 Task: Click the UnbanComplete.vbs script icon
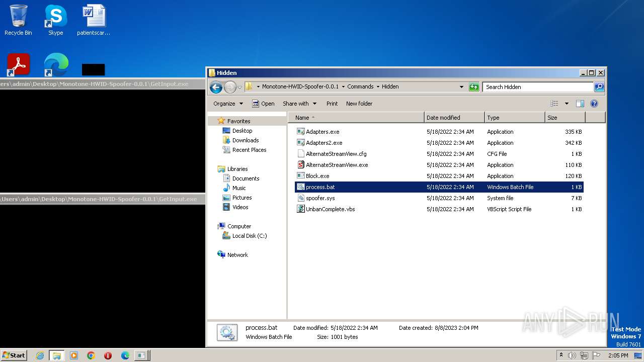coord(301,209)
